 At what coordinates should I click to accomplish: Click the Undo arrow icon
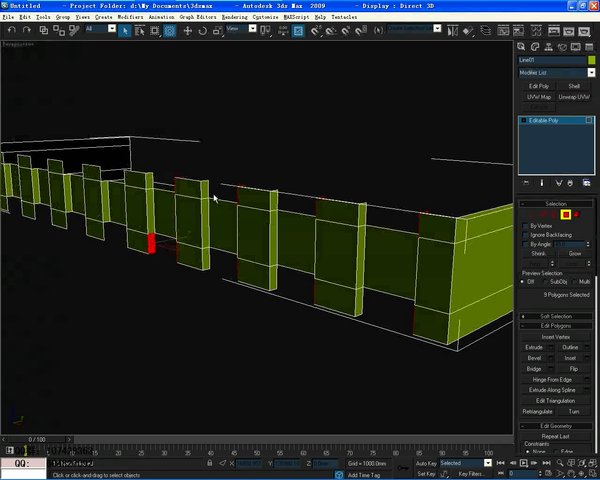tap(11, 30)
